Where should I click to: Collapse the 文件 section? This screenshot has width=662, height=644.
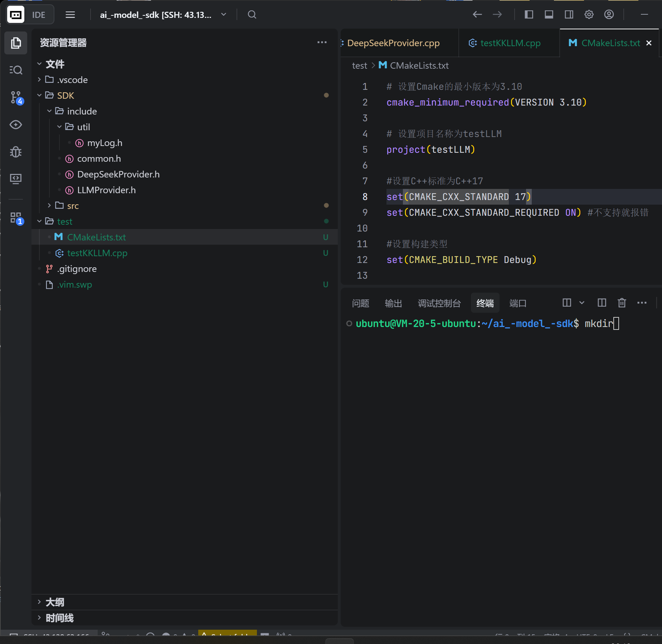39,64
